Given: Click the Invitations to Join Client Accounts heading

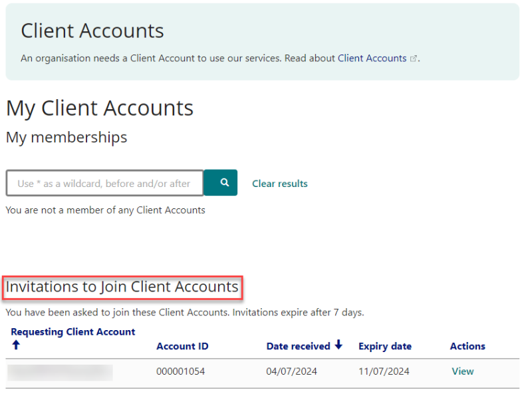Looking at the screenshot, I should 122,287.
